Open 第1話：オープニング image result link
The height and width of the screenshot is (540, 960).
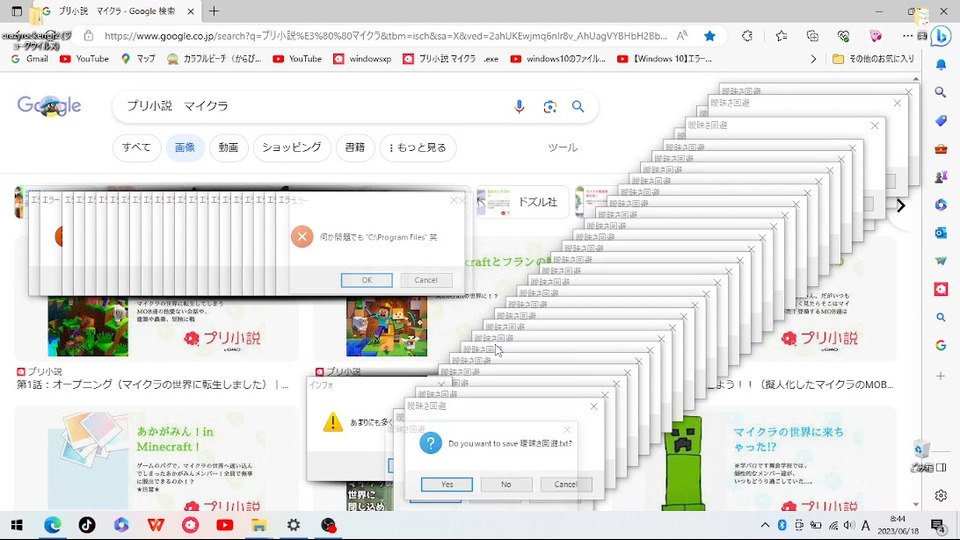tap(152, 384)
